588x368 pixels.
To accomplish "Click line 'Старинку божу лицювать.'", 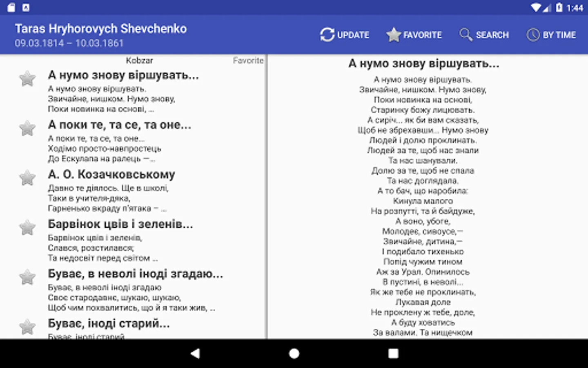I will pyautogui.click(x=423, y=110).
